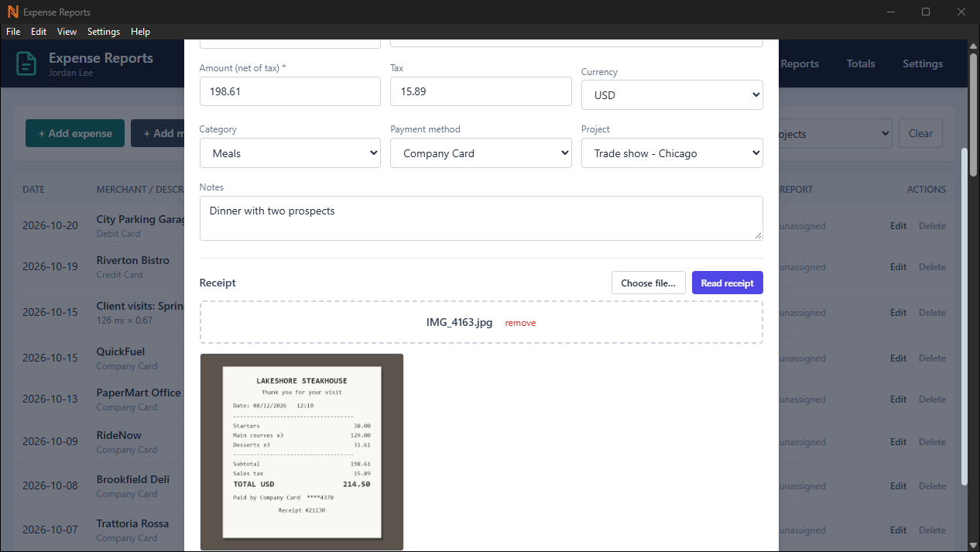Click the IMG_4163.jpg file name
The height and width of the screenshot is (552, 980).
(459, 322)
